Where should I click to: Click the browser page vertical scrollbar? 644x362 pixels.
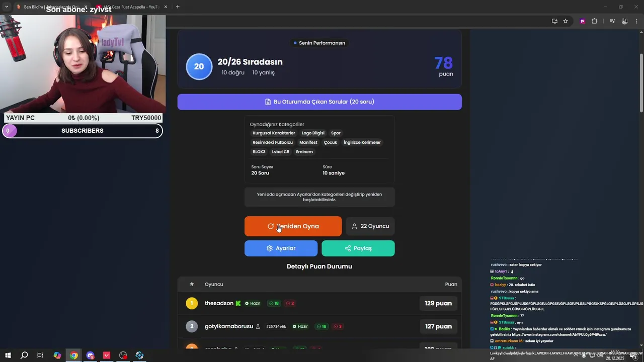pyautogui.click(x=641, y=83)
